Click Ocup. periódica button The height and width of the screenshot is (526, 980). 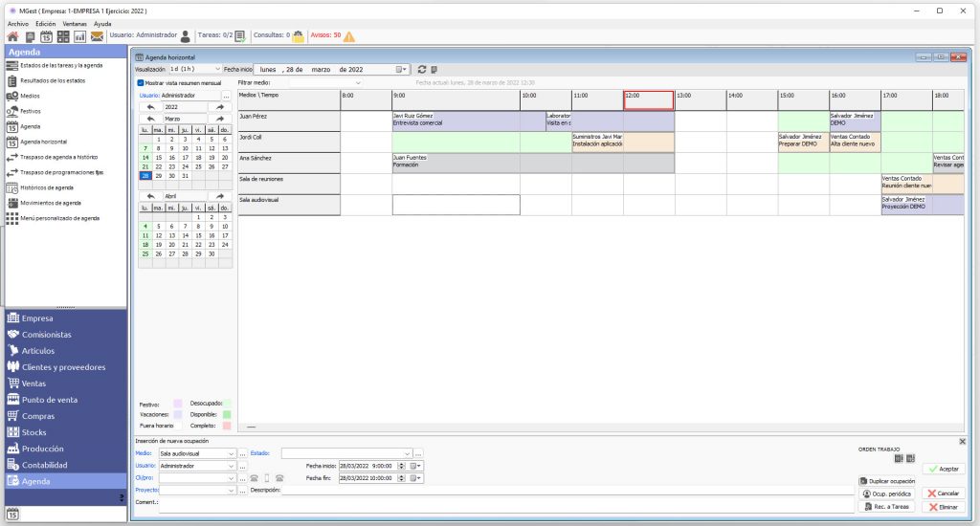click(887, 493)
